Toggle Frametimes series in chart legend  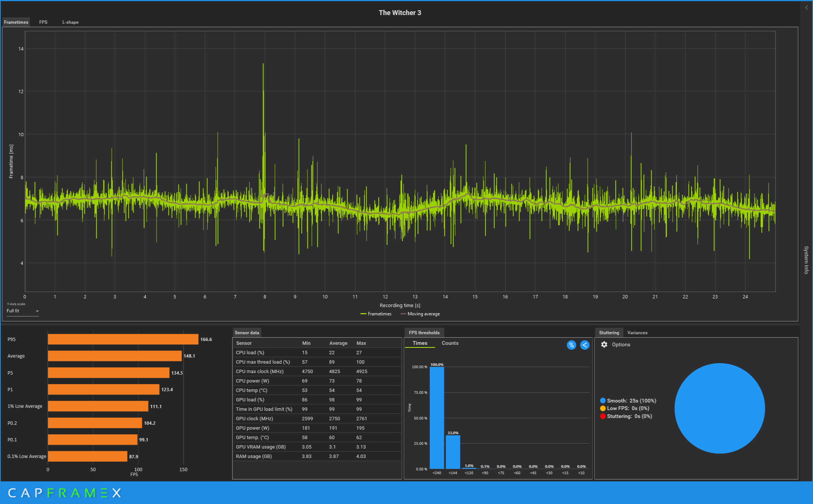(x=376, y=314)
